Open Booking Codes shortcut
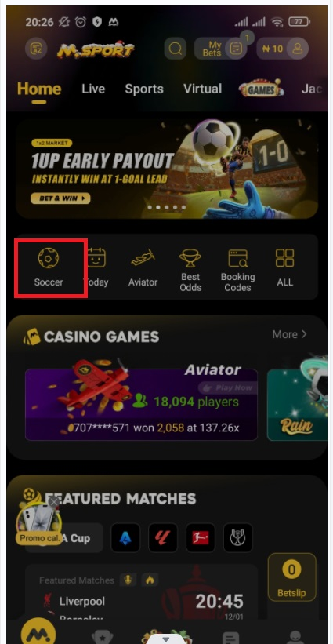Screen dimensions: 333x644 238,270
